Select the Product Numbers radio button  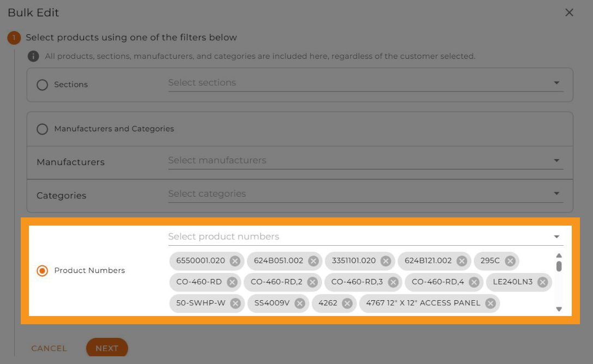coord(42,271)
